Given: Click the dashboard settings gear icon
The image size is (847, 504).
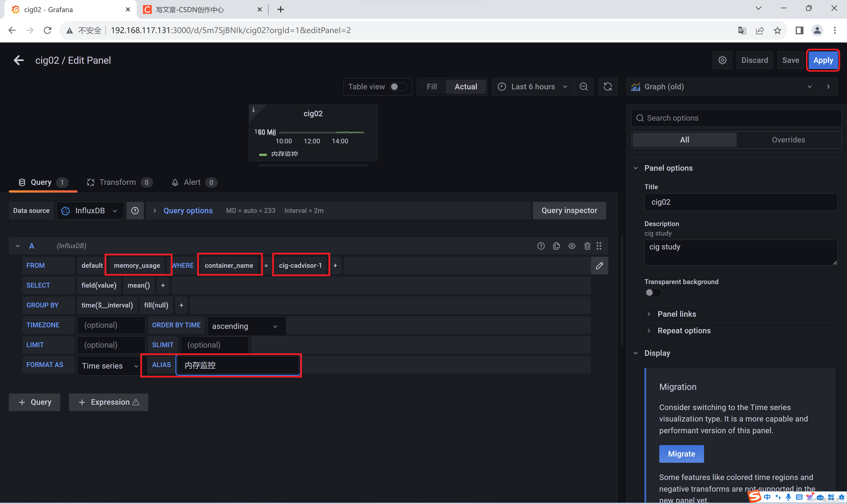Looking at the screenshot, I should click(722, 60).
